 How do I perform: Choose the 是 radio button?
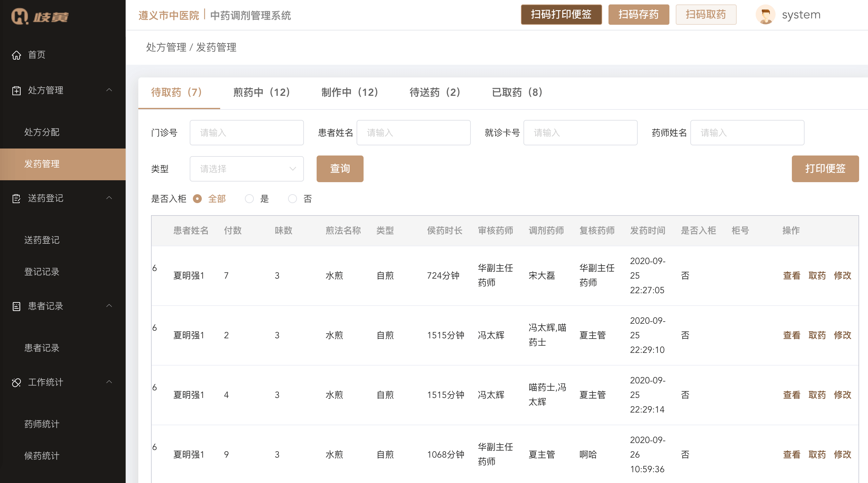(249, 199)
